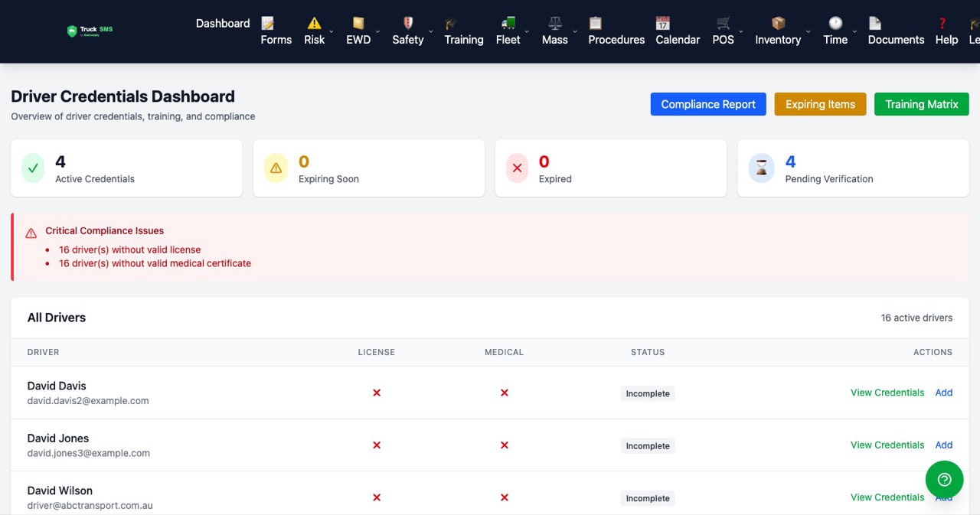This screenshot has height=515, width=980.
Task: Click Add for David Davis
Action: (944, 393)
